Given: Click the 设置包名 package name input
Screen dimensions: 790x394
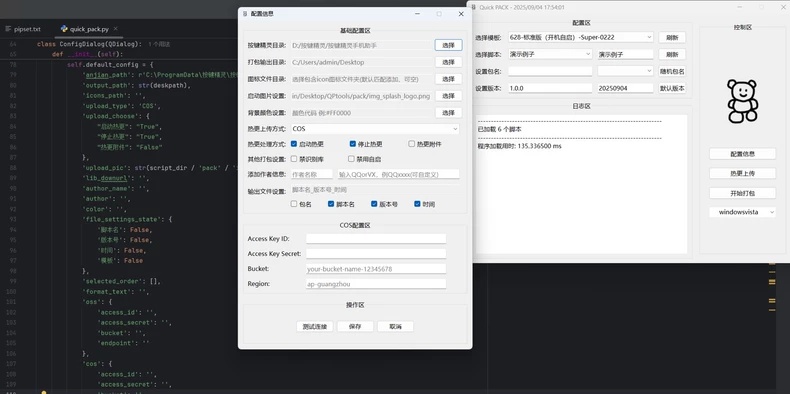Looking at the screenshot, I should 550,71.
